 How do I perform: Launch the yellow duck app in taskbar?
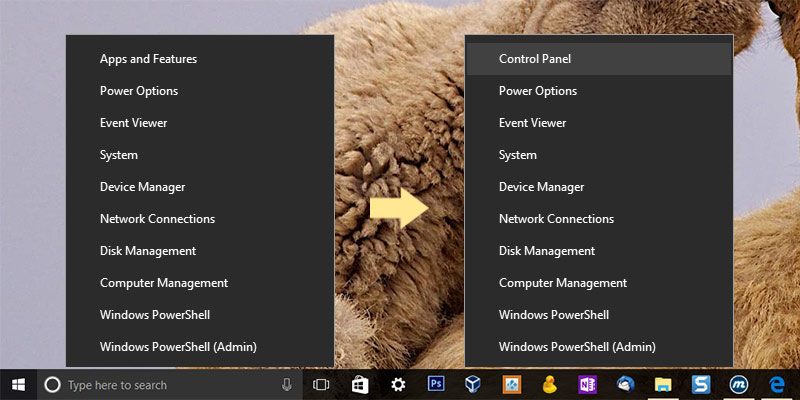point(549,385)
